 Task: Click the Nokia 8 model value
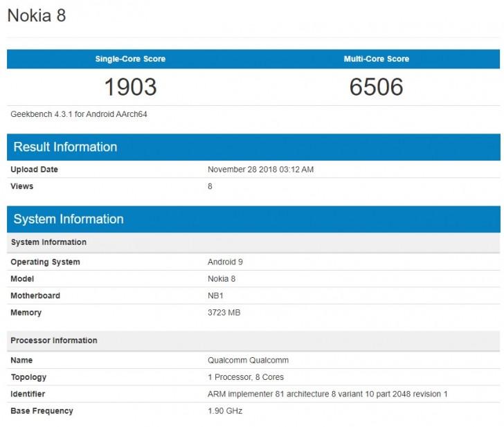tap(222, 279)
